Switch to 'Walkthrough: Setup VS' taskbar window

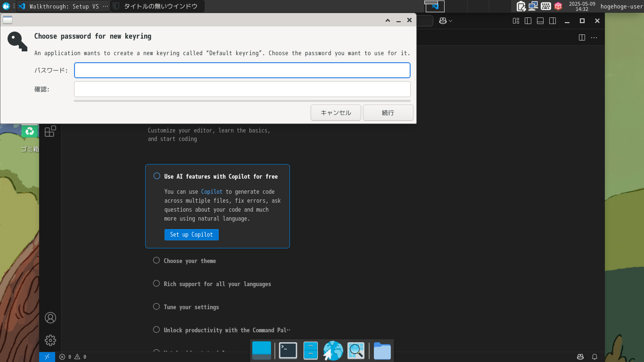63,6
